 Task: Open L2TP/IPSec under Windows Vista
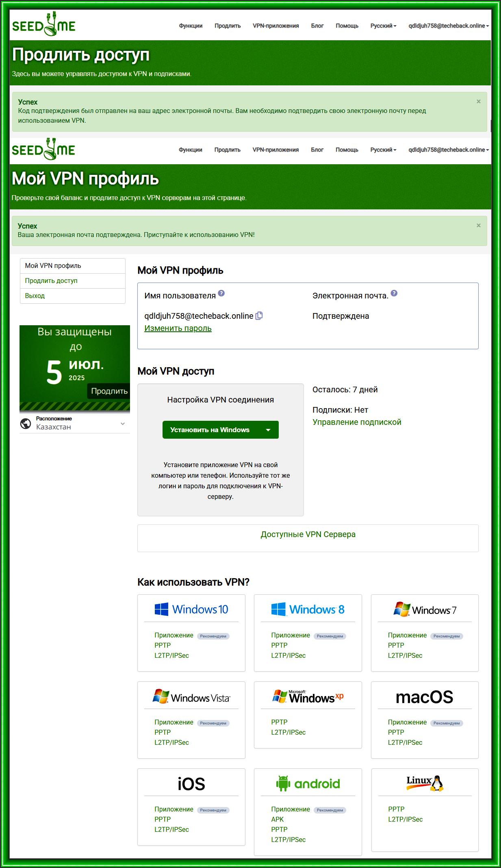click(171, 742)
